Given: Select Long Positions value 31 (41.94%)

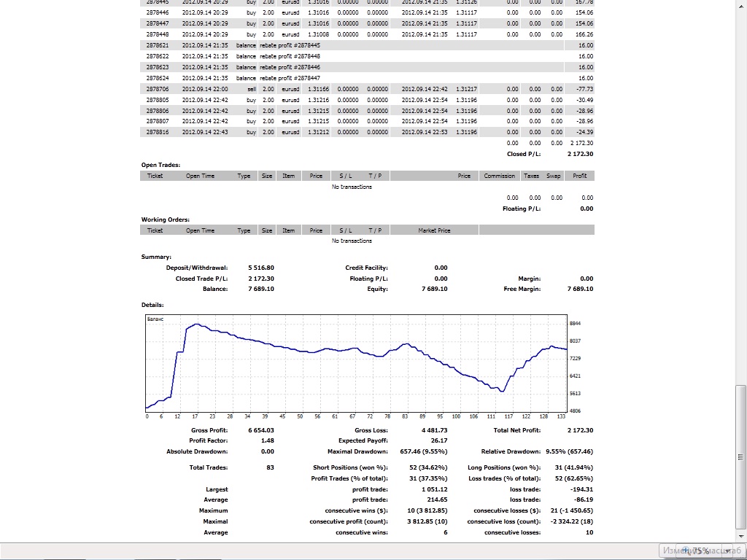Looking at the screenshot, I should coord(574,467).
